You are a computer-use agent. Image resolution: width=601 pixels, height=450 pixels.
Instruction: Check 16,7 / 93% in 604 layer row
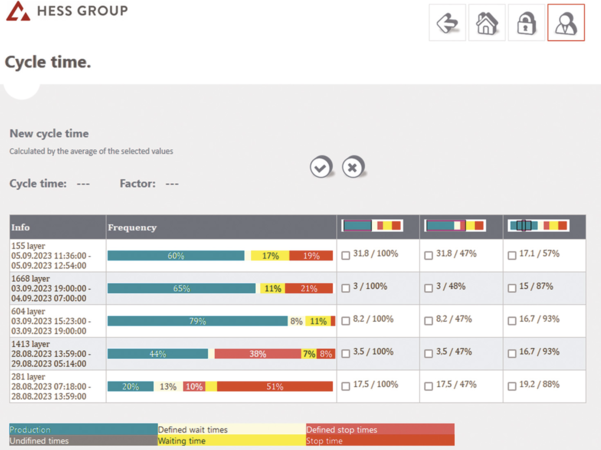point(512,321)
